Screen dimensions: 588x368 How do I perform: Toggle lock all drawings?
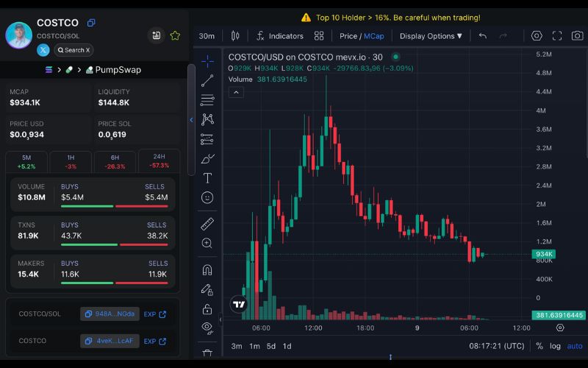point(207,309)
